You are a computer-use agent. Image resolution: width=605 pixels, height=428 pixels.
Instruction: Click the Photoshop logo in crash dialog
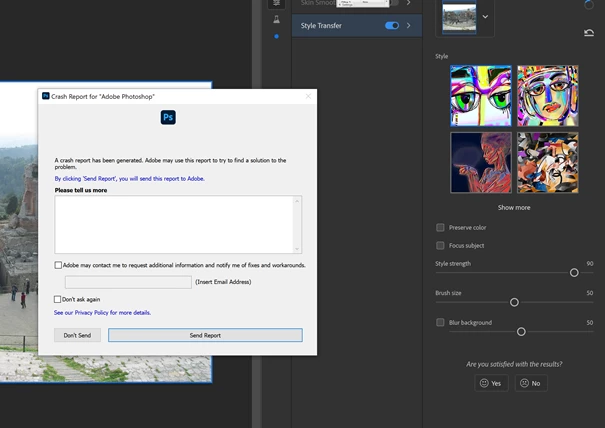tap(168, 117)
